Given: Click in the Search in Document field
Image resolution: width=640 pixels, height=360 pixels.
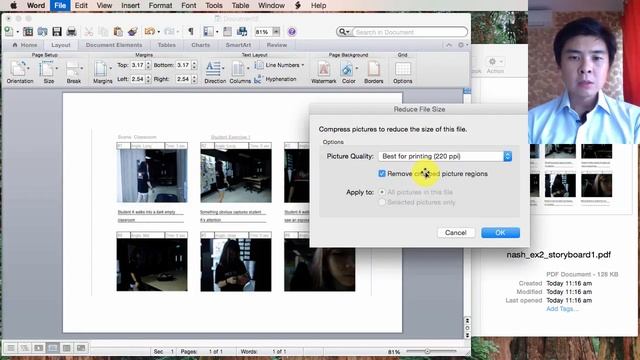Looking at the screenshot, I should pos(409,32).
